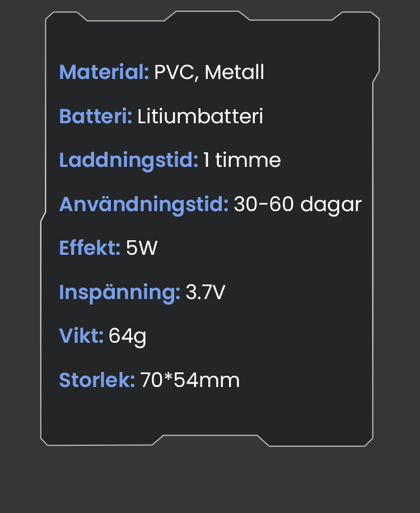Image resolution: width=420 pixels, height=513 pixels.
Task: Select the 5W power value
Action: (142, 248)
